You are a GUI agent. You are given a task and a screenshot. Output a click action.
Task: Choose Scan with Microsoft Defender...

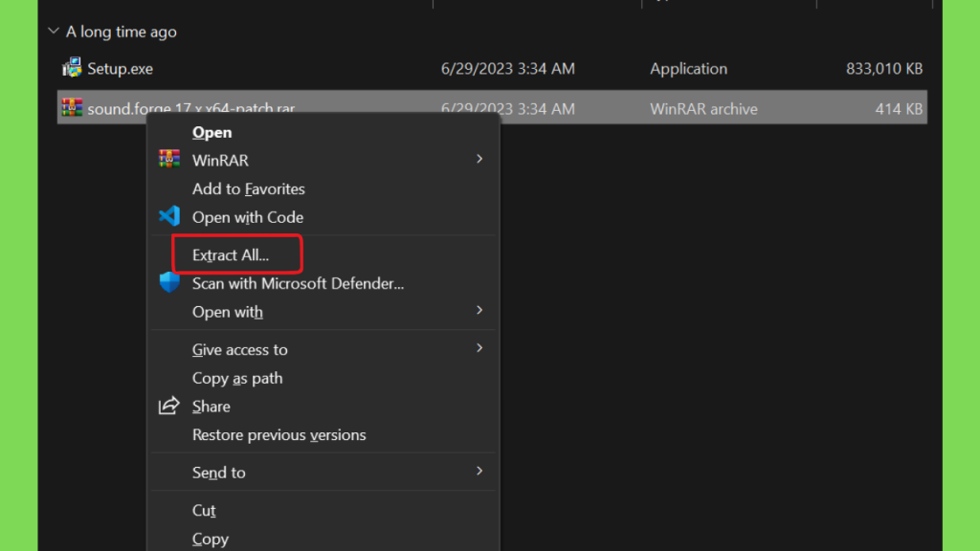tap(298, 283)
